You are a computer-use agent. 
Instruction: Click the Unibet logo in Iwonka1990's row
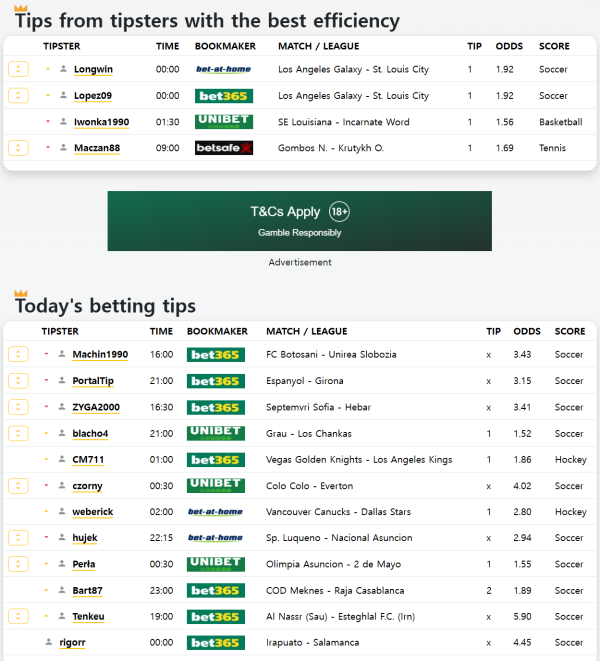tap(223, 122)
